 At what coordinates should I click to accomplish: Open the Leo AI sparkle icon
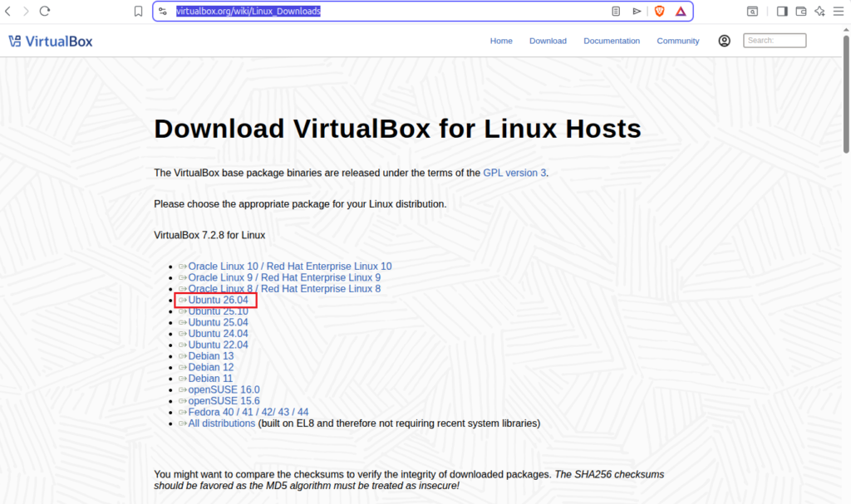819,11
